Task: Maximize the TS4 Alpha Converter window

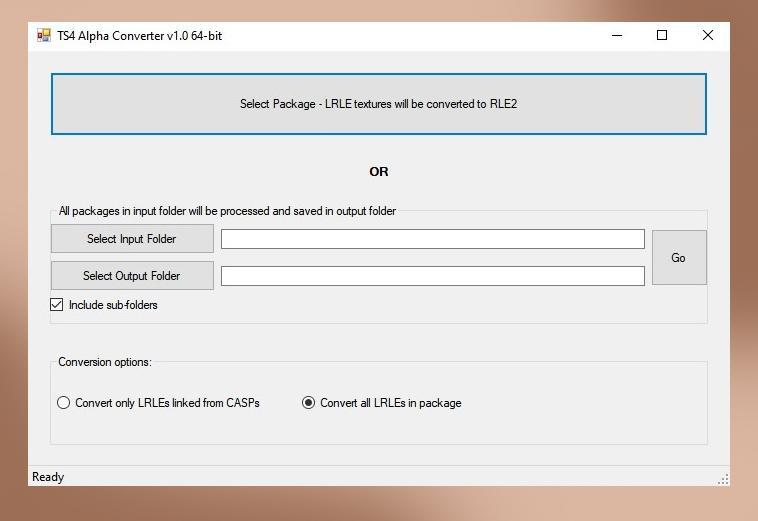Action: click(x=662, y=35)
